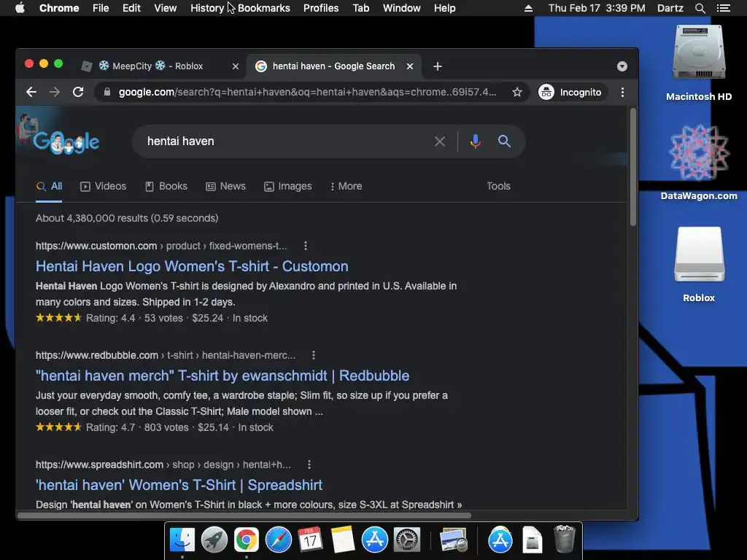Image resolution: width=747 pixels, height=560 pixels.
Task: Close the MeepCity Roblox tab
Action: click(236, 66)
